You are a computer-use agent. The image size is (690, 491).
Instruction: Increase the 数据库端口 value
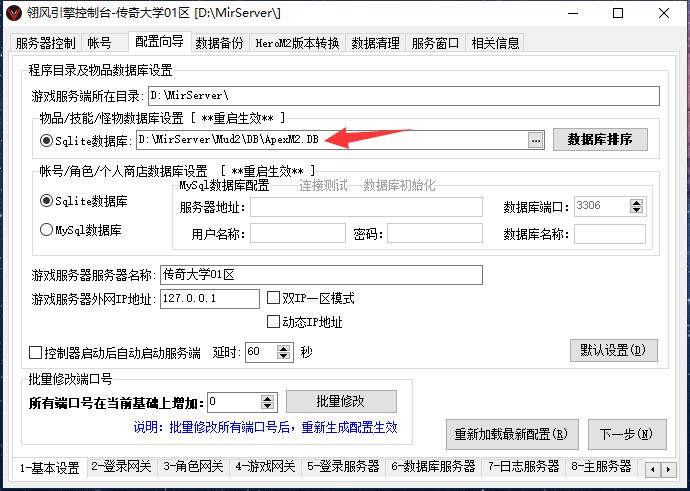tap(636, 202)
